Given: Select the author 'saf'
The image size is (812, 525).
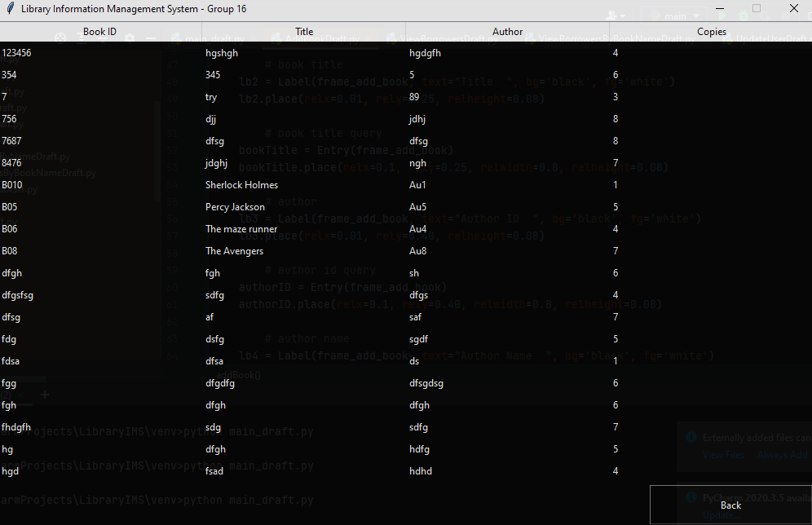Looking at the screenshot, I should [x=415, y=317].
